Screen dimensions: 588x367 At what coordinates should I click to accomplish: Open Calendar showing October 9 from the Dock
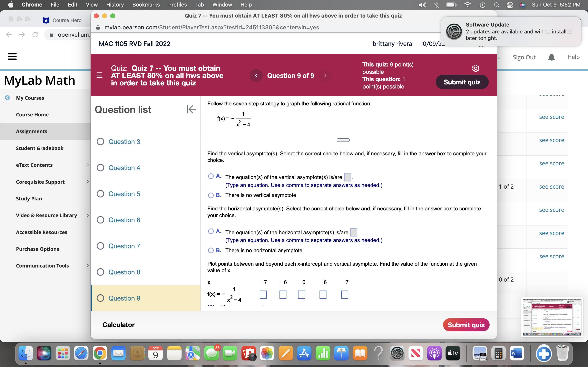tap(156, 353)
